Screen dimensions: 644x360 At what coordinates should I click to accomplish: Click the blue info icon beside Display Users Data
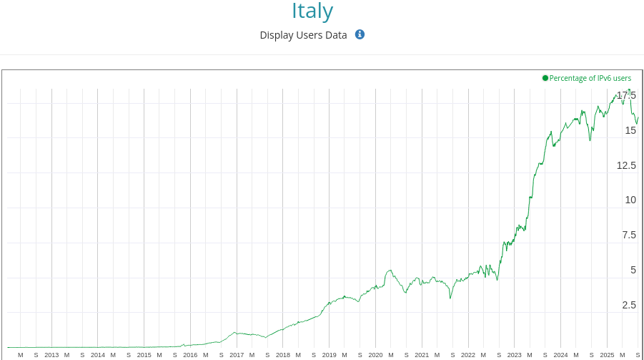click(360, 34)
